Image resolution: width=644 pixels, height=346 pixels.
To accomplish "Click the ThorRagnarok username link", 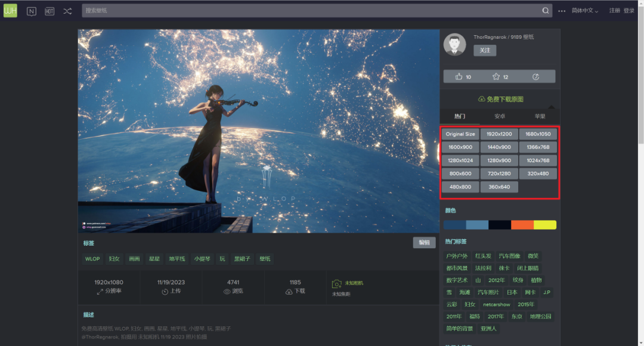I will 490,37.
